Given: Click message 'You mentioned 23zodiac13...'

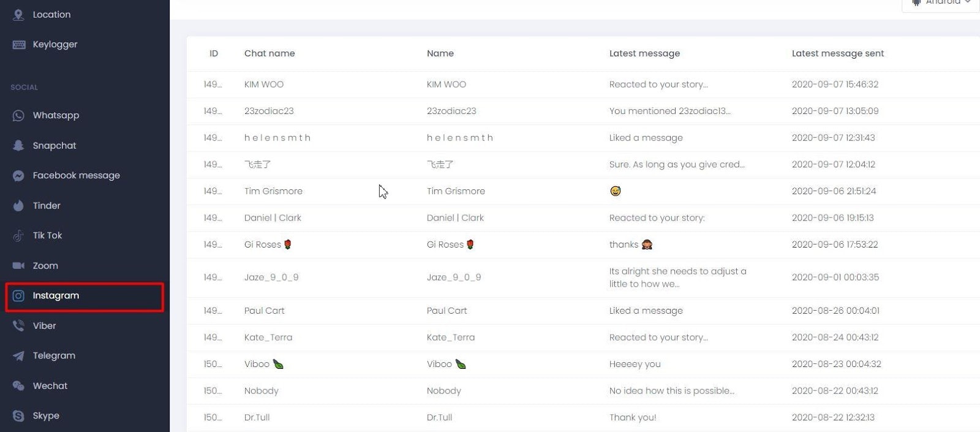Looking at the screenshot, I should [x=670, y=111].
